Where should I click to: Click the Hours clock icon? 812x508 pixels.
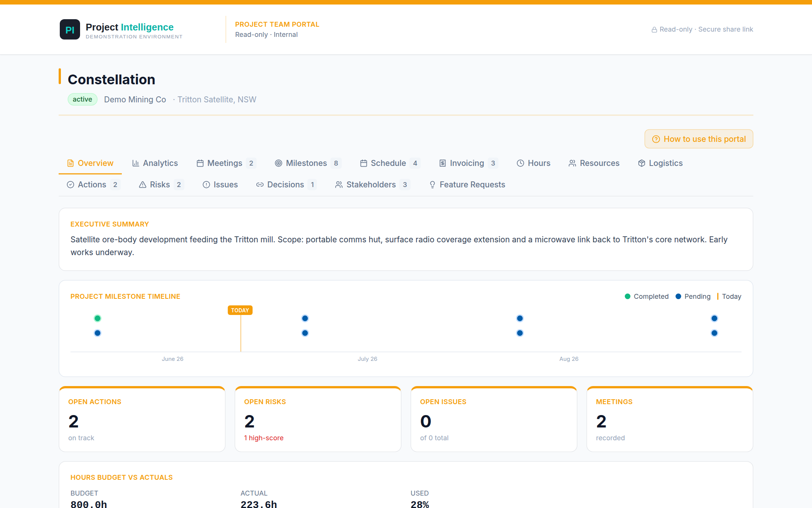click(520, 163)
